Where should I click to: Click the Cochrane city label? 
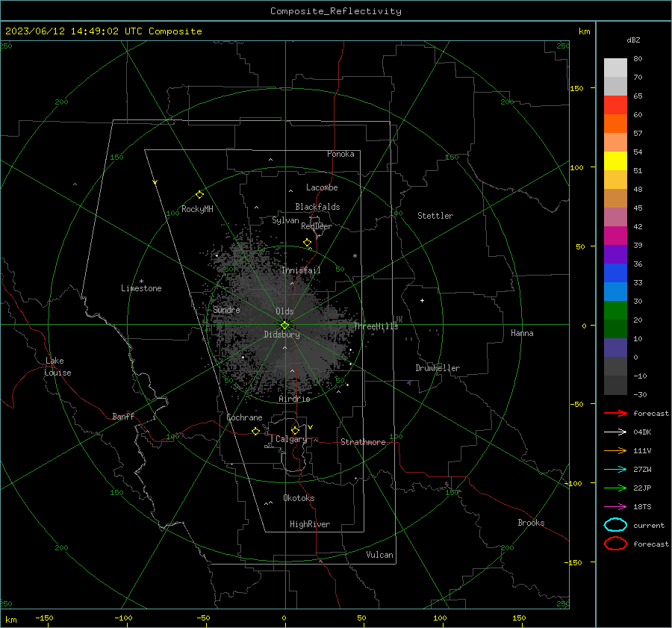pyautogui.click(x=244, y=417)
